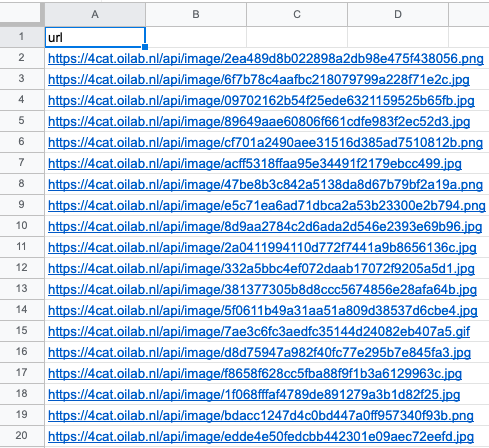
Task: Click column D header
Action: [x=398, y=14]
